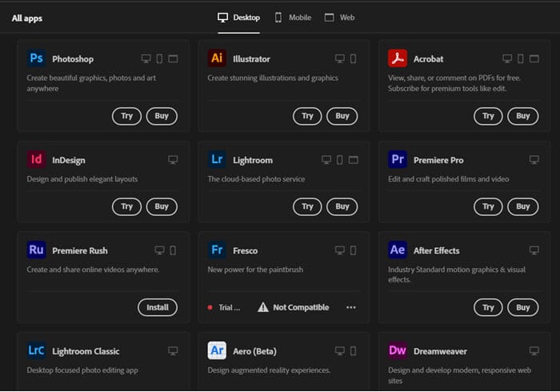Click the mobile platform icon on Aero card
The height and width of the screenshot is (392, 560).
(x=354, y=351)
